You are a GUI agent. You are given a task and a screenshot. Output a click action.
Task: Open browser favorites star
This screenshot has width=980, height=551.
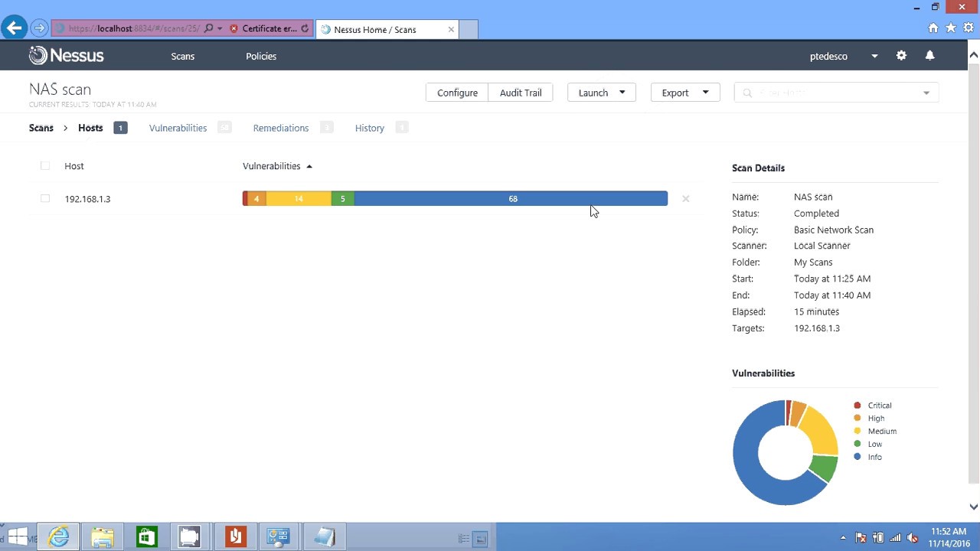(951, 28)
